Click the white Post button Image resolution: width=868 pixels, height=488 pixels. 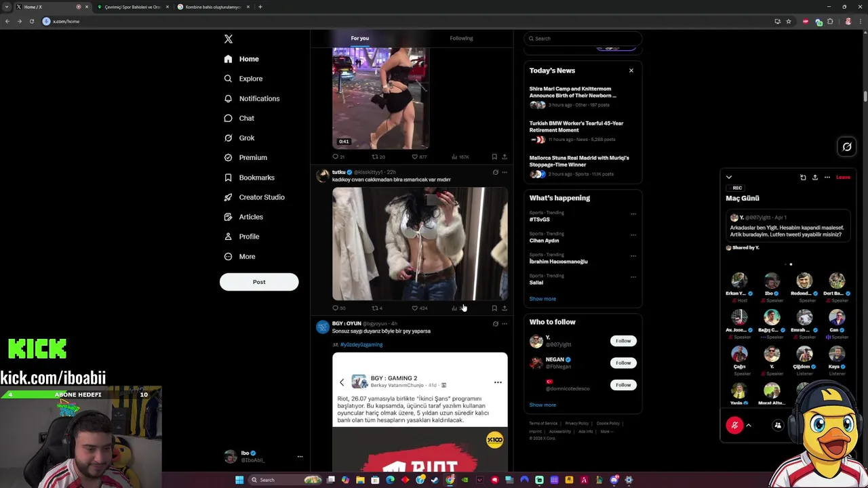[x=259, y=282]
